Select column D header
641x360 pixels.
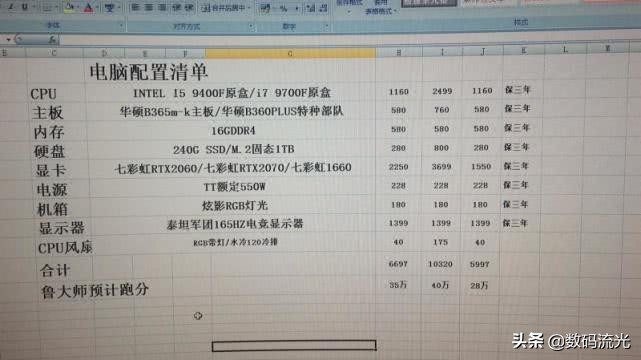(104, 53)
